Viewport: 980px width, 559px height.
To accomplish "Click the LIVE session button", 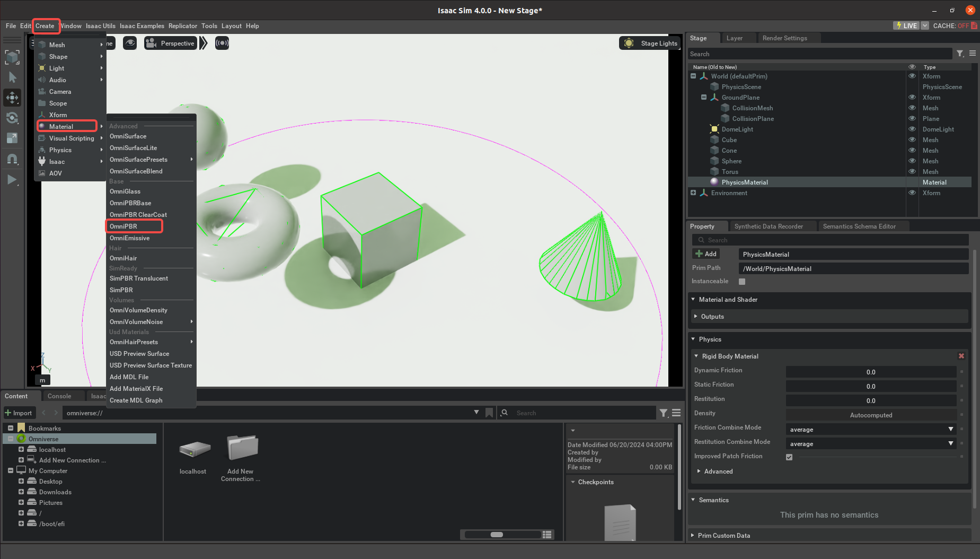I will tap(906, 25).
